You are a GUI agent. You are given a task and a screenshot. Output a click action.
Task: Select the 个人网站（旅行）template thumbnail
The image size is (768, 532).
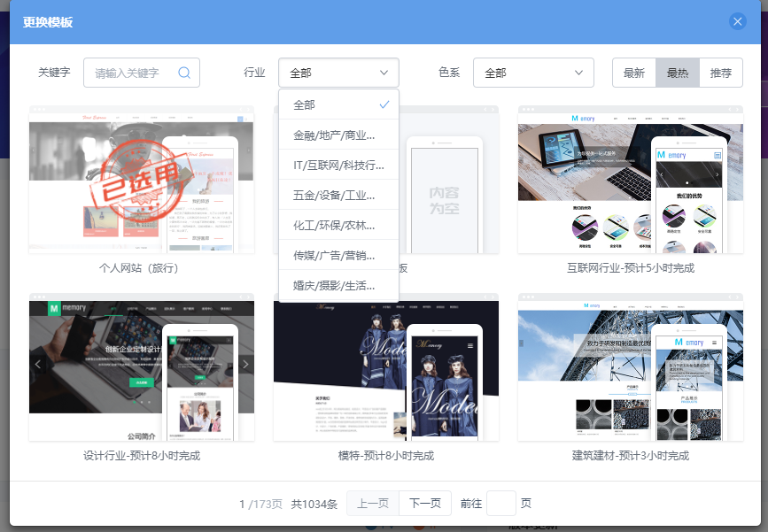click(x=142, y=180)
